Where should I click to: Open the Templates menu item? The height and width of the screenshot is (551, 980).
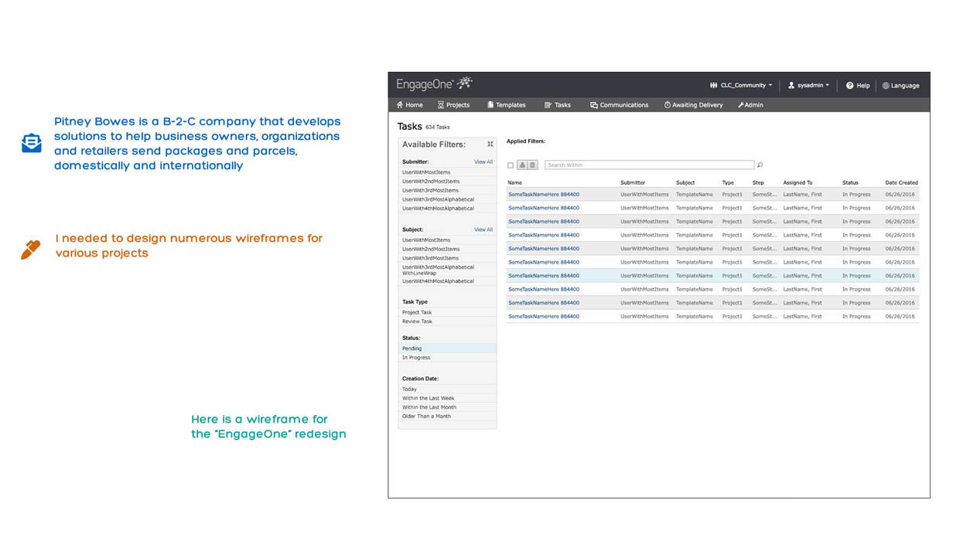(x=506, y=105)
